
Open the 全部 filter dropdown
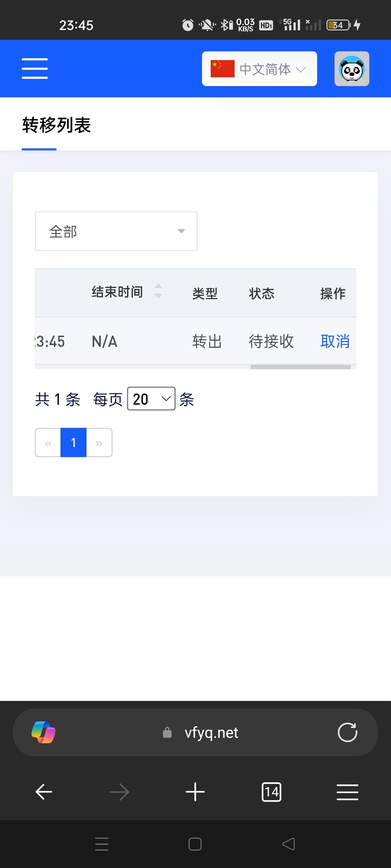tap(116, 231)
